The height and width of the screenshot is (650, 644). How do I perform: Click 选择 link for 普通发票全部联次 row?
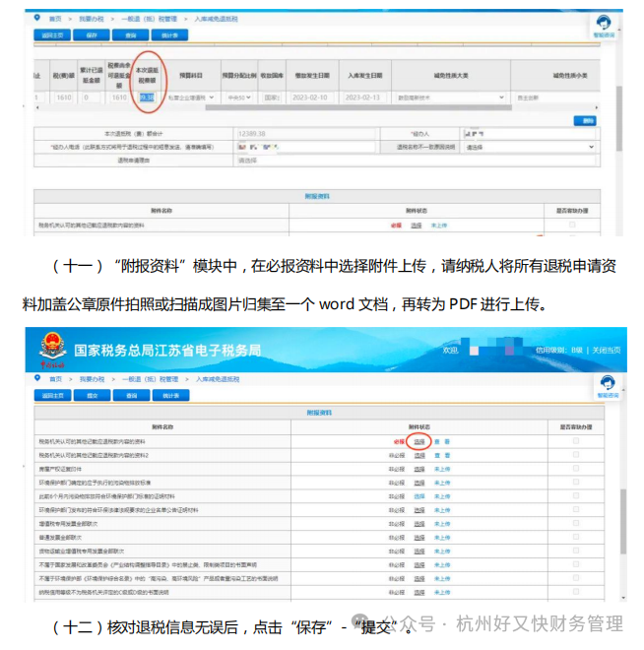419,538
